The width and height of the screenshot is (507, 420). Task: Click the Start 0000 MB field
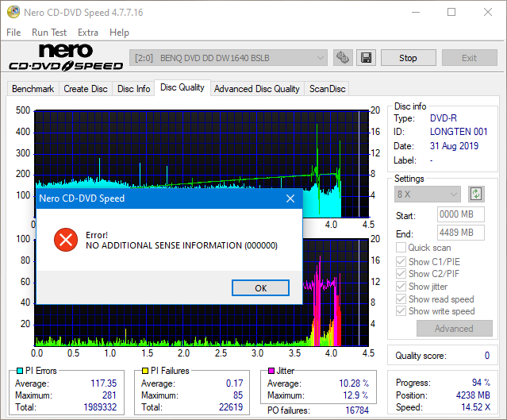(x=461, y=214)
